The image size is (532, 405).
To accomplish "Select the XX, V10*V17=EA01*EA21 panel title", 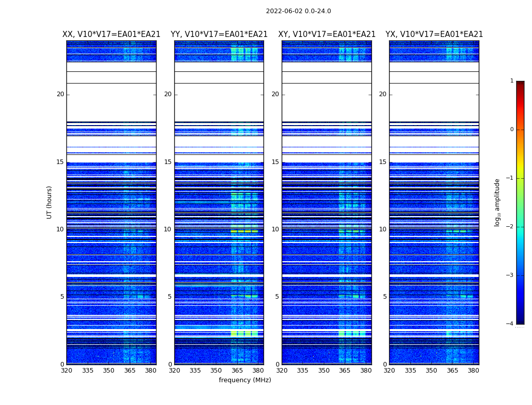I will click(111, 34).
